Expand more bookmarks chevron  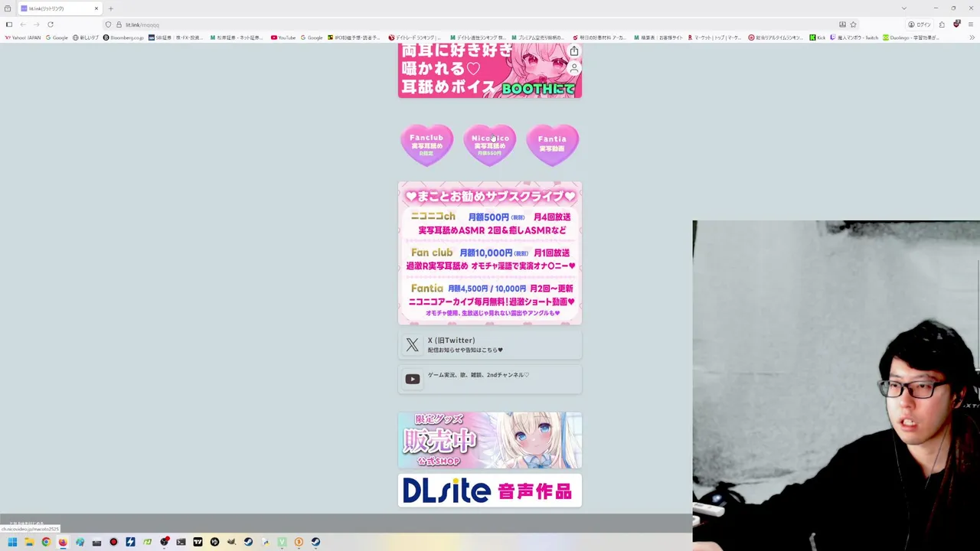(972, 37)
